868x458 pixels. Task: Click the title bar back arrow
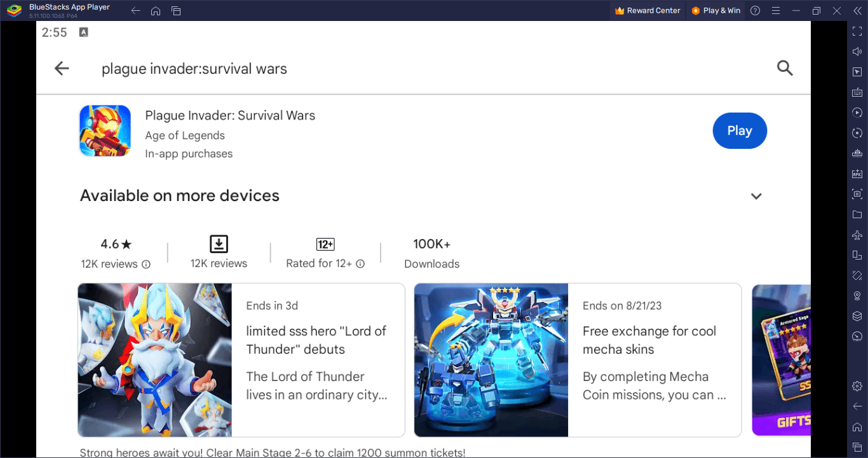(135, 11)
